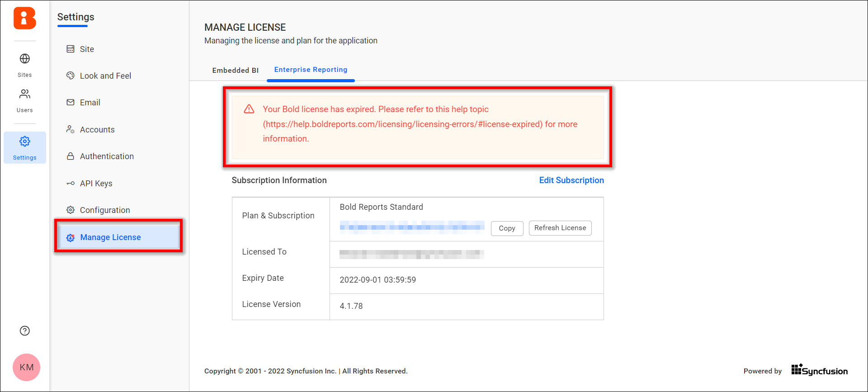Screen dimensions: 868x392
Task: Click the Configuration gear icon
Action: coord(71,210)
